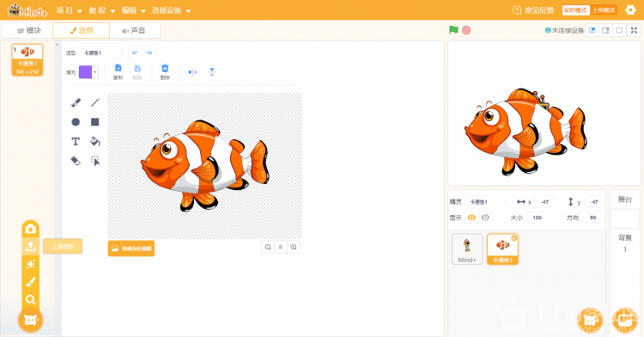Screen dimensions: 644x337
Task: Edit the sprite name field
Action: pyautogui.click(x=484, y=202)
